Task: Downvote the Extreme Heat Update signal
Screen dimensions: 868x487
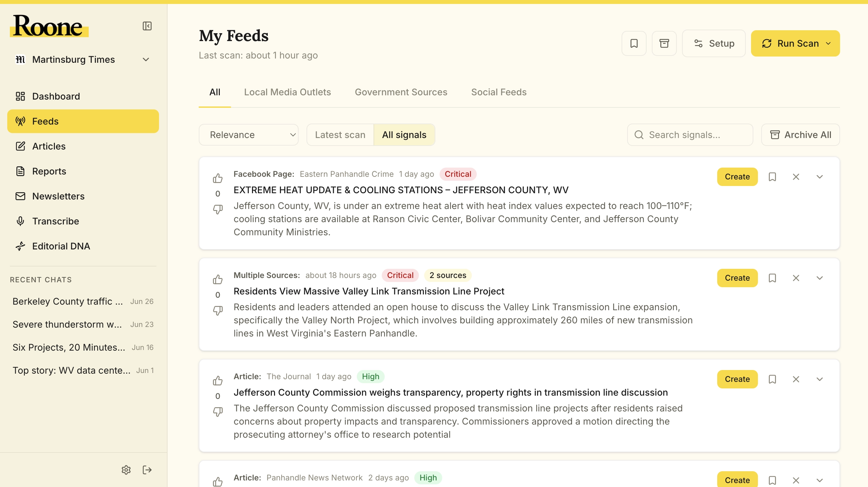Action: (218, 209)
